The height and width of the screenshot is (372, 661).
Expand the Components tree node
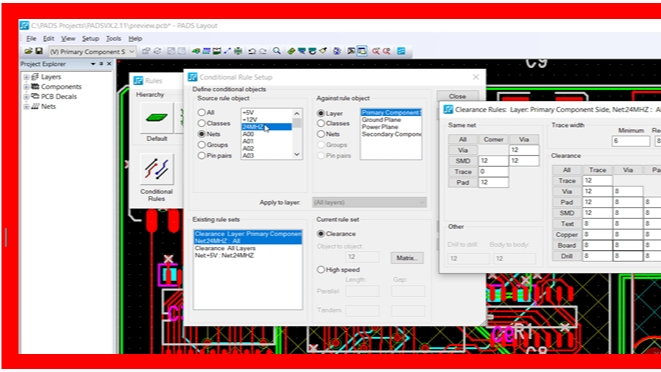tap(26, 86)
